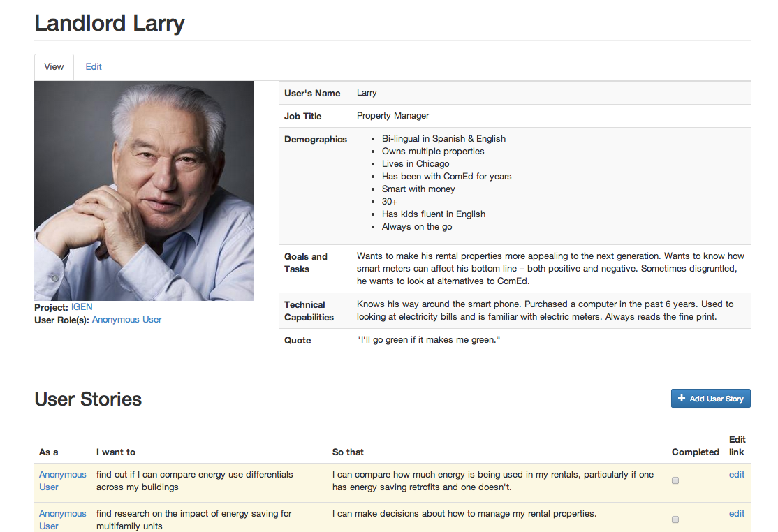Click 'Has been with ComEd for years' bullet

[446, 177]
